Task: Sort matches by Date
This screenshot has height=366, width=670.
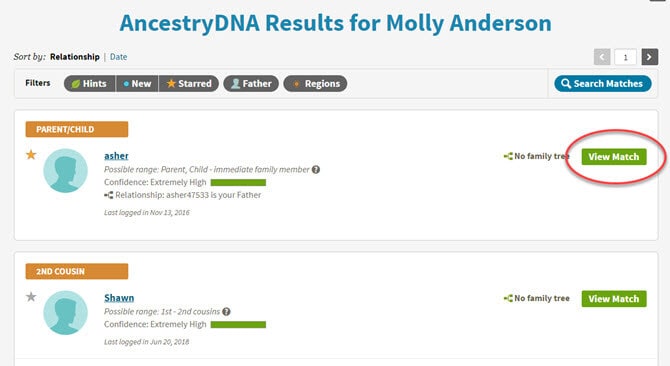Action: pos(118,57)
